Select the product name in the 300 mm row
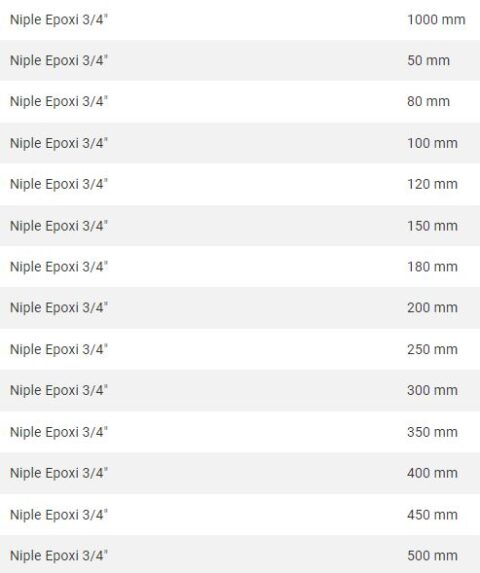 pyautogui.click(x=59, y=390)
